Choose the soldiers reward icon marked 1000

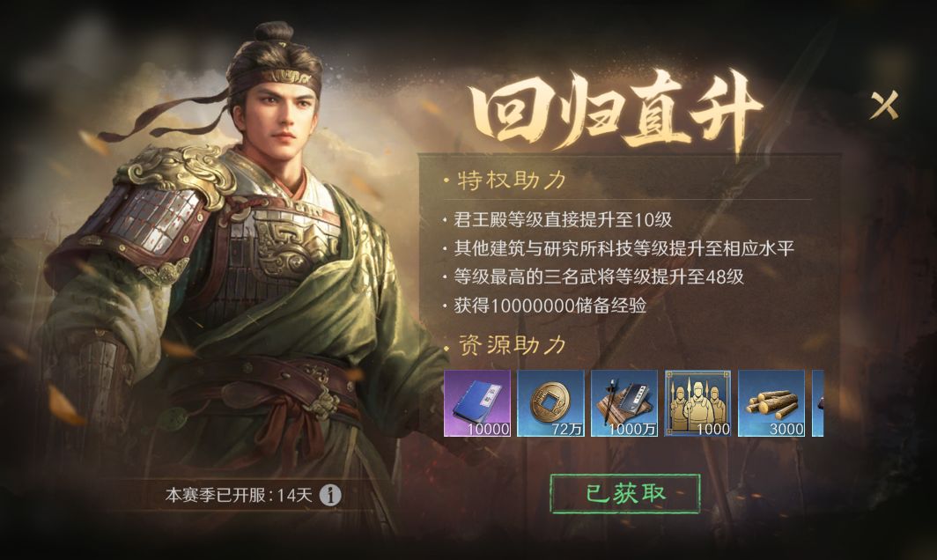click(697, 403)
